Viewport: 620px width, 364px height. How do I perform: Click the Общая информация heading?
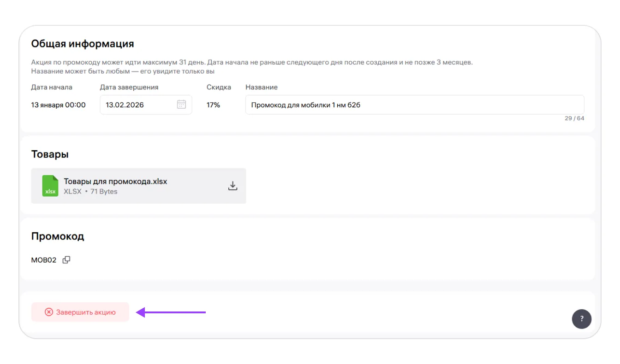tap(83, 44)
